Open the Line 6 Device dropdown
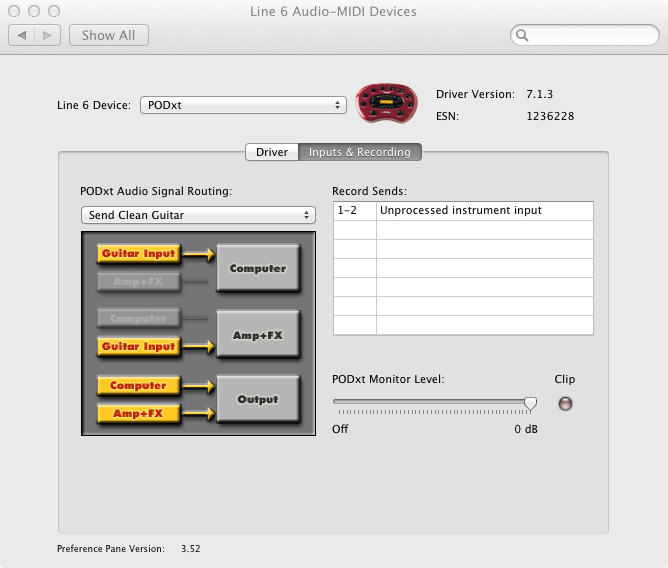Screen dimensions: 668x568 [243, 105]
